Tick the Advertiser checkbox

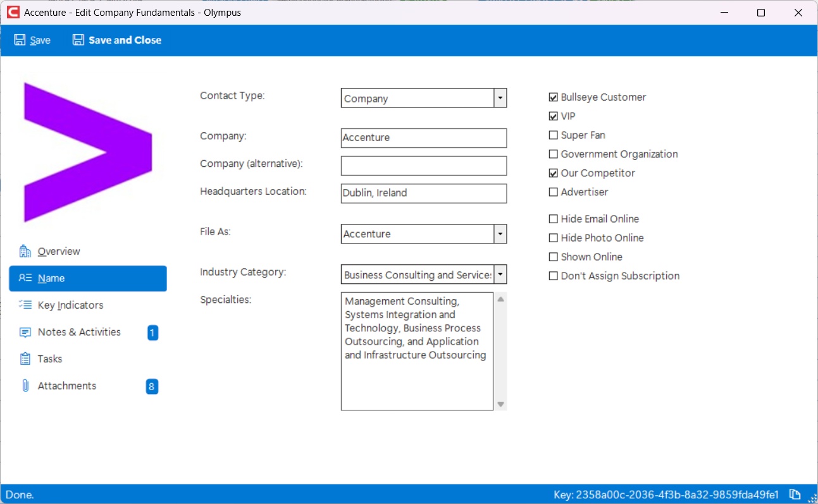(x=554, y=192)
